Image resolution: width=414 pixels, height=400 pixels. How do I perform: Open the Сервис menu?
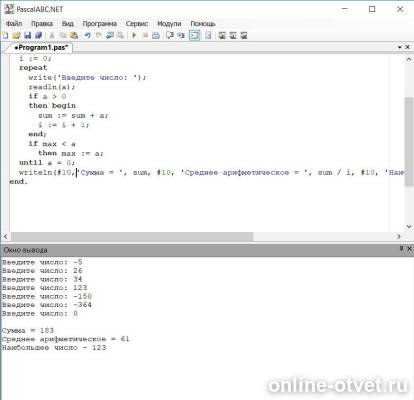click(137, 24)
